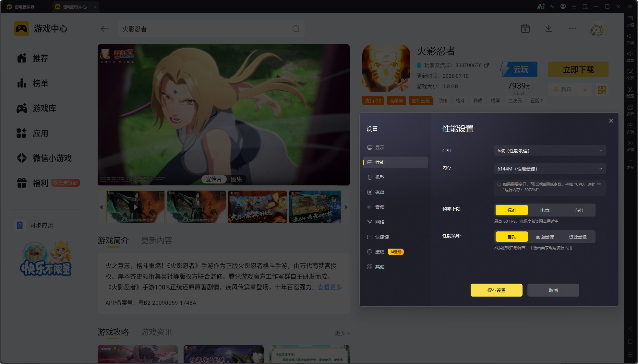Image resolution: width=638 pixels, height=364 pixels.
Task: Open the user avatar profile
Action: (x=596, y=29)
